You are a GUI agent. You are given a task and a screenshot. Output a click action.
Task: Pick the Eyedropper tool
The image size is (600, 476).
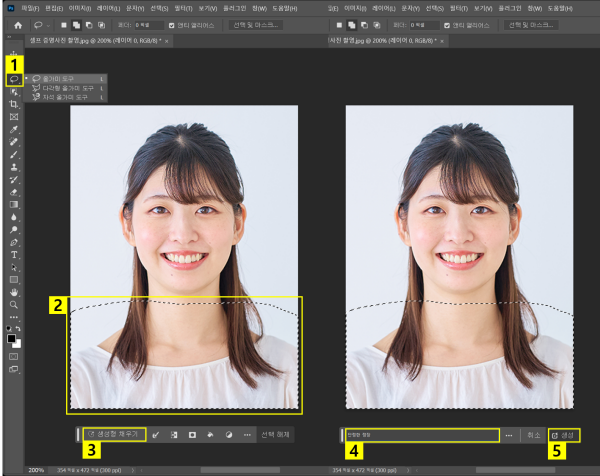pos(14,130)
